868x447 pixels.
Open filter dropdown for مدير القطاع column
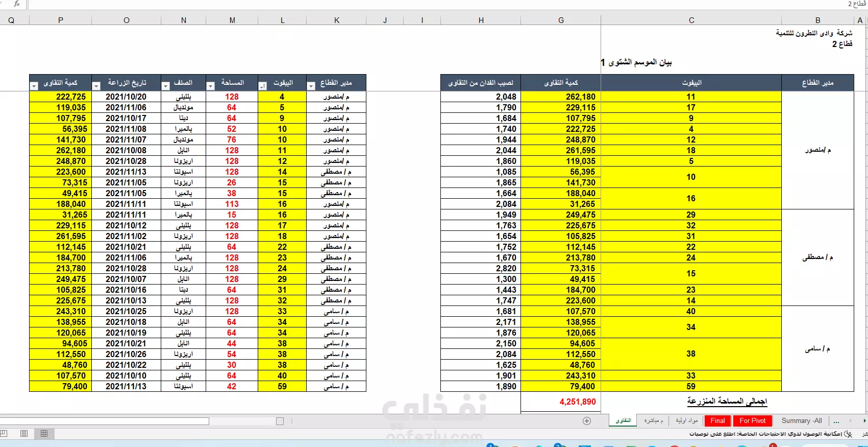point(311,86)
